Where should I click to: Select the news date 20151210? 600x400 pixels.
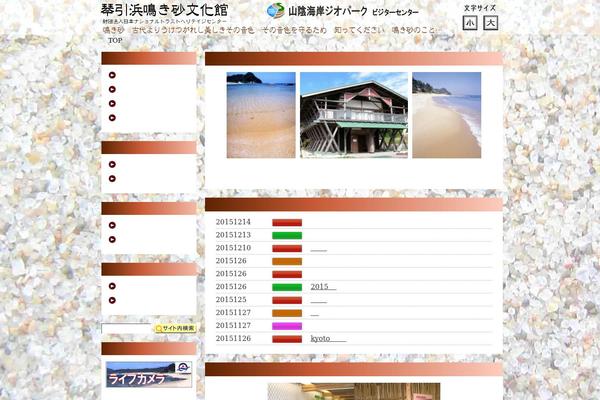233,248
